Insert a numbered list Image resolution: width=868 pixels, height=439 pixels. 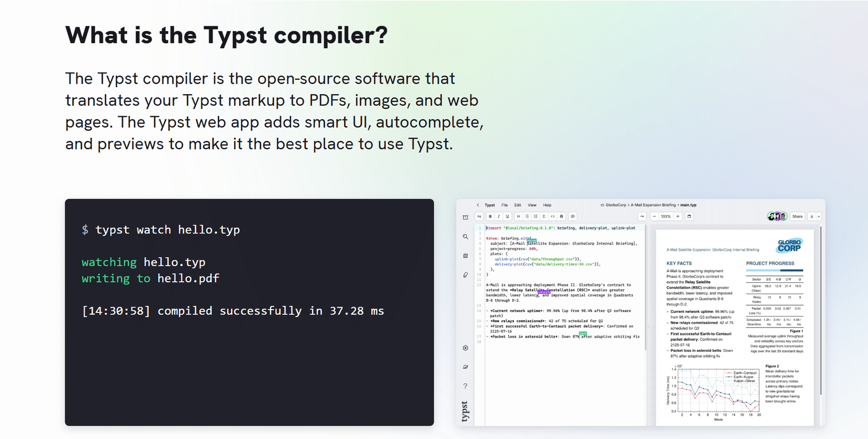point(536,217)
